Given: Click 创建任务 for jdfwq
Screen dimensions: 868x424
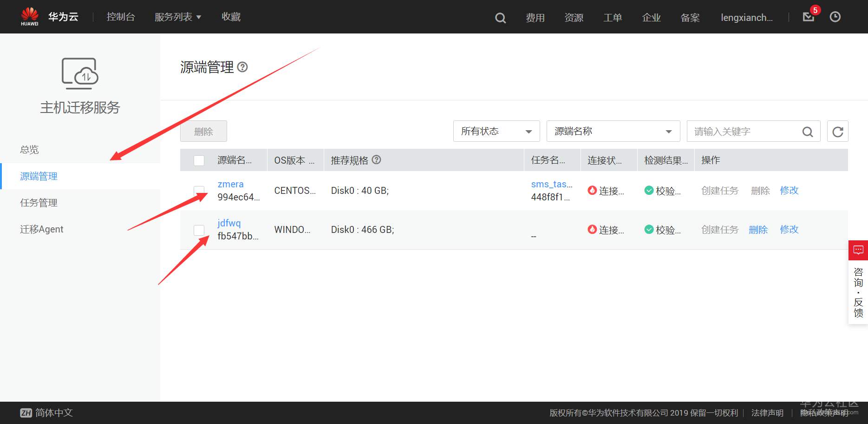Looking at the screenshot, I should (720, 230).
